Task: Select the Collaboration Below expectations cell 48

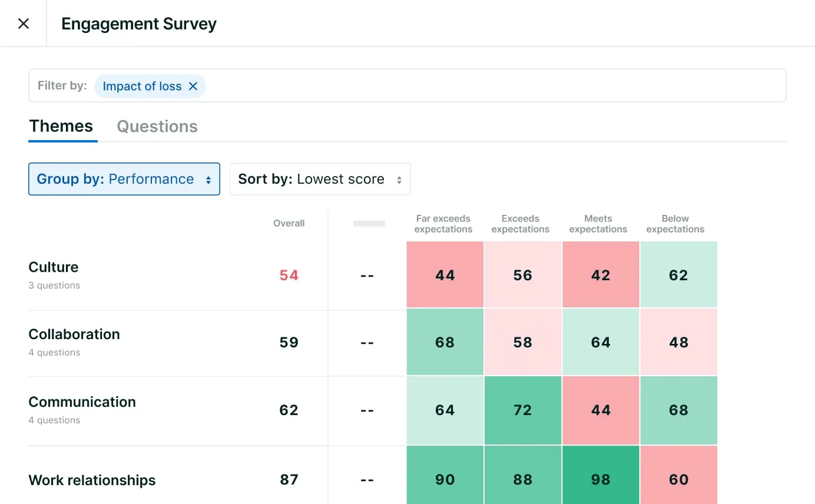Action: point(678,342)
